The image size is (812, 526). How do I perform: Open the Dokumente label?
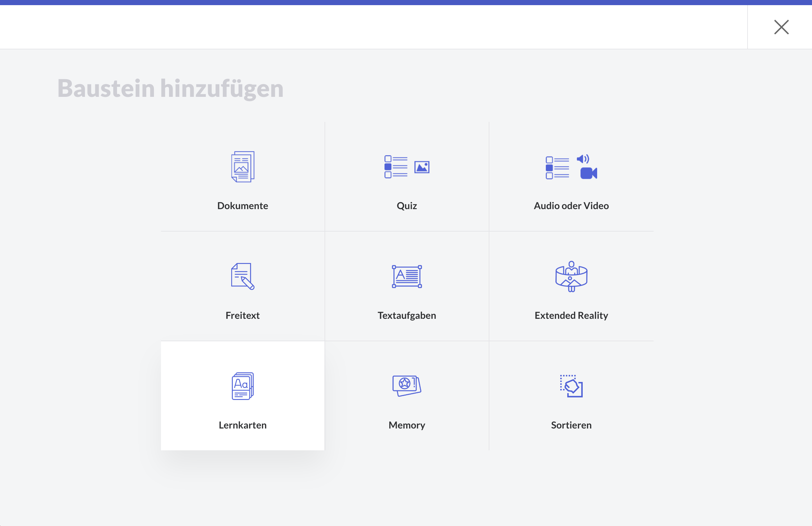[242, 206]
